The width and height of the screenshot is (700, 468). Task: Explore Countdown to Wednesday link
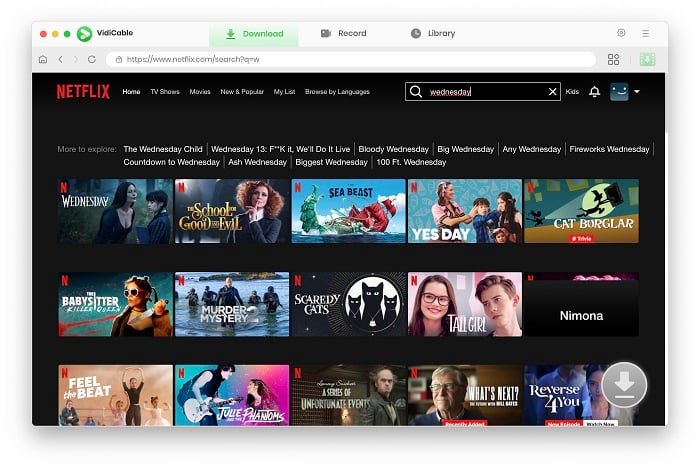[x=171, y=162]
